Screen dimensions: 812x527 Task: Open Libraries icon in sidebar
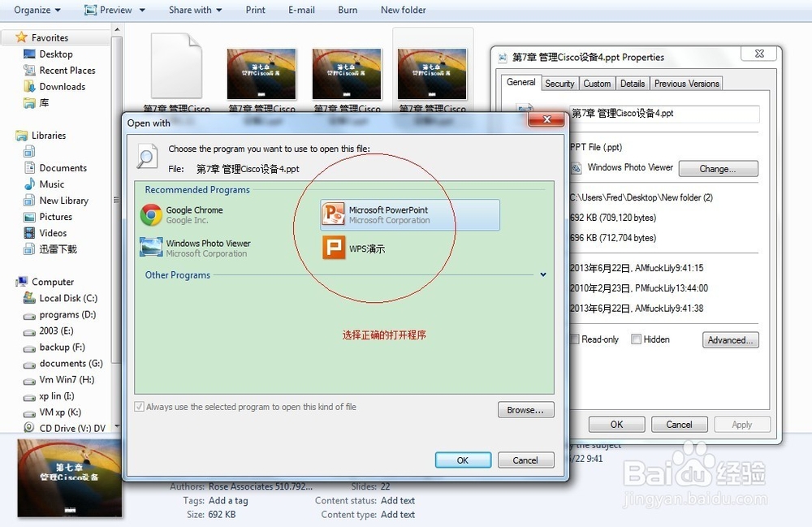pyautogui.click(x=21, y=136)
